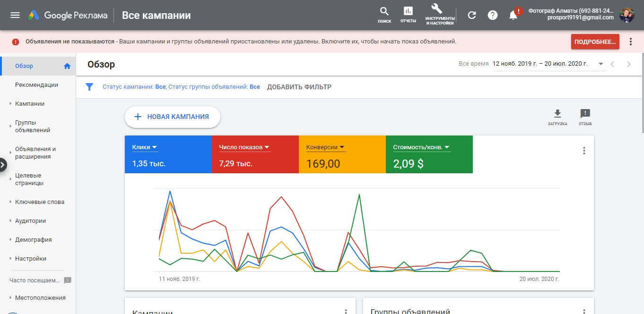The height and width of the screenshot is (314, 644).
Task: Click the red Подробнее button
Action: (x=595, y=42)
